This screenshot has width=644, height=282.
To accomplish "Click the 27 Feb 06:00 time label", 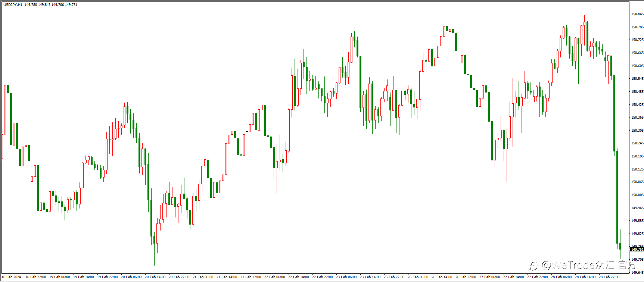I will (490, 277).
